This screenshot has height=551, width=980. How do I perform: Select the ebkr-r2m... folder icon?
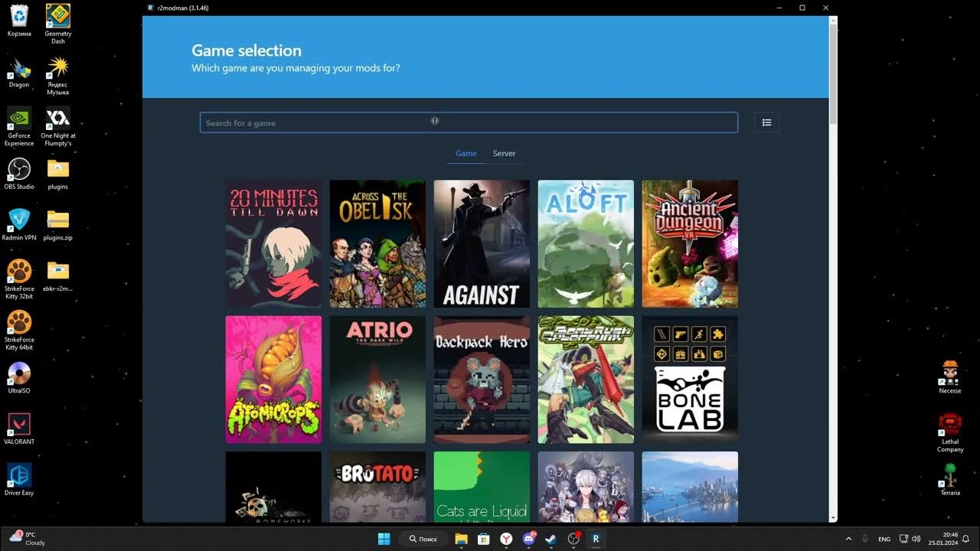coord(58,276)
